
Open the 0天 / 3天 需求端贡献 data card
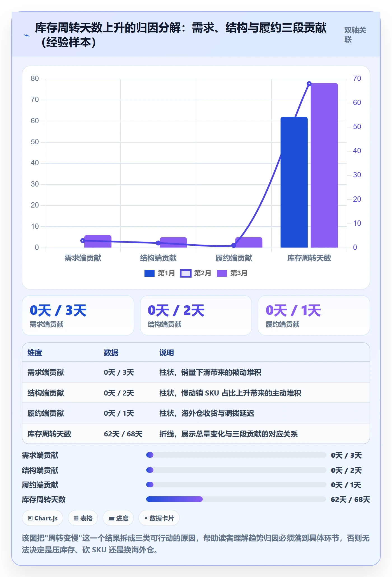pos(78,315)
